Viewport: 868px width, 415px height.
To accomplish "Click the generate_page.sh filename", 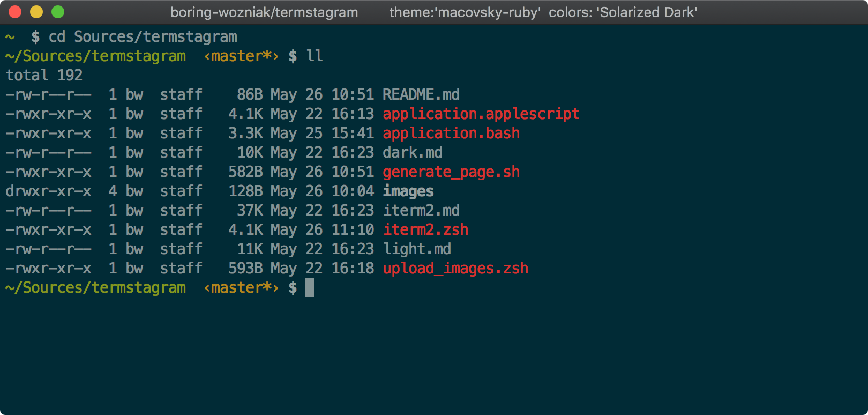I will (451, 172).
